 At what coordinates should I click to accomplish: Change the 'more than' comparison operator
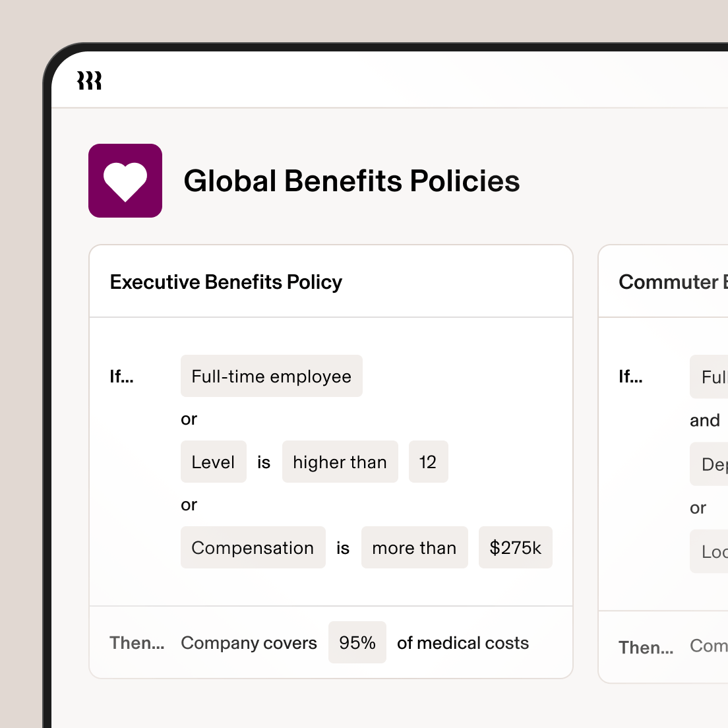(x=414, y=547)
